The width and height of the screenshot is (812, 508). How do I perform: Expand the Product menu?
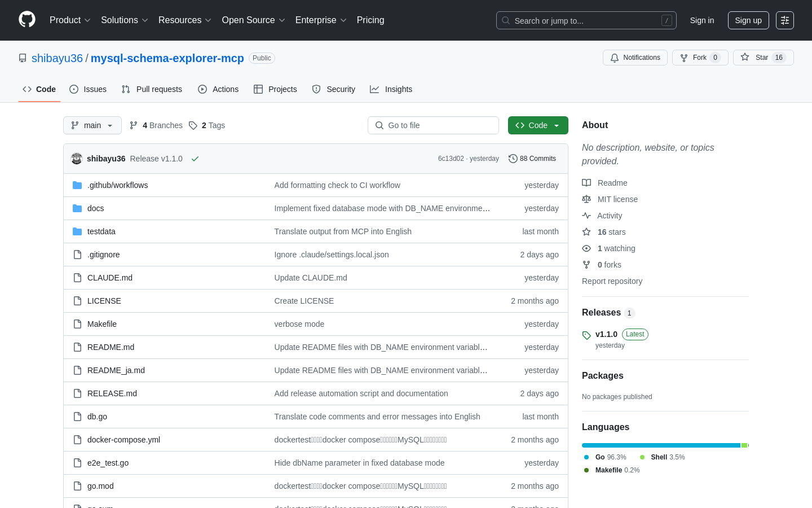(x=70, y=20)
